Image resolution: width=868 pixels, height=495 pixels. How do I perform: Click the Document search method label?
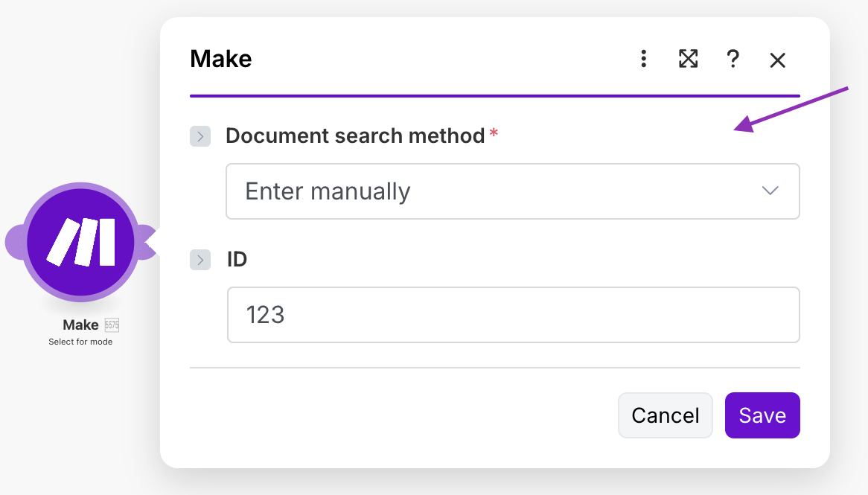point(355,136)
